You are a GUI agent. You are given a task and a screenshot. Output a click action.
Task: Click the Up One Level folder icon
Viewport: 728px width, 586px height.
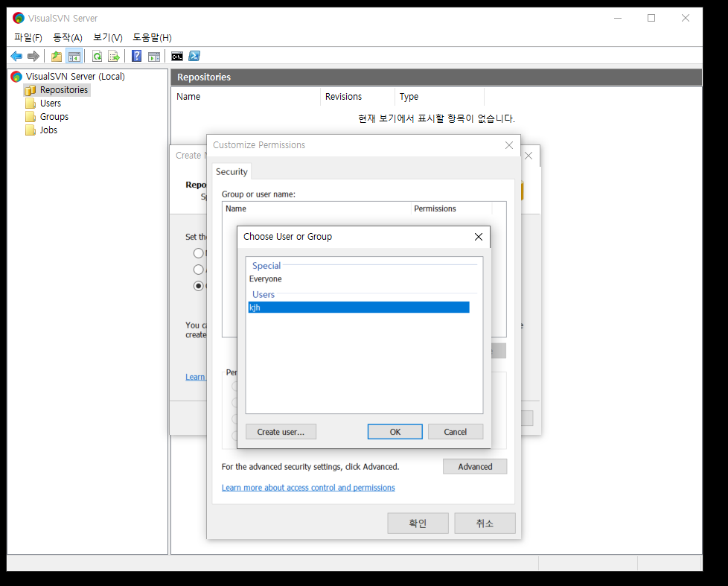click(56, 56)
